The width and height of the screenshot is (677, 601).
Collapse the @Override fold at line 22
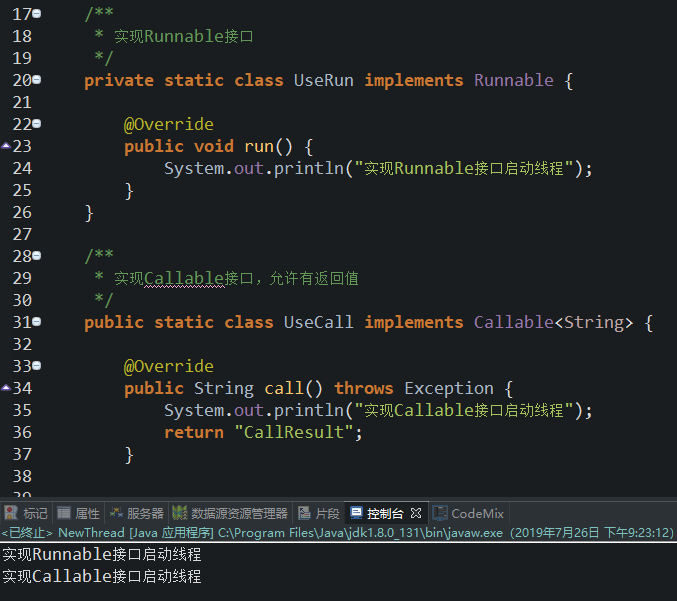[x=37, y=124]
